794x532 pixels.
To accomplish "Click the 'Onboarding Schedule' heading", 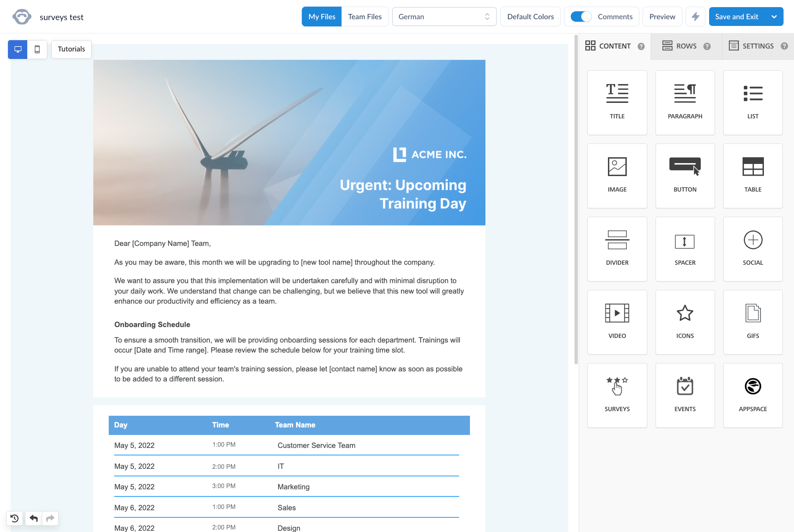I will 152,325.
